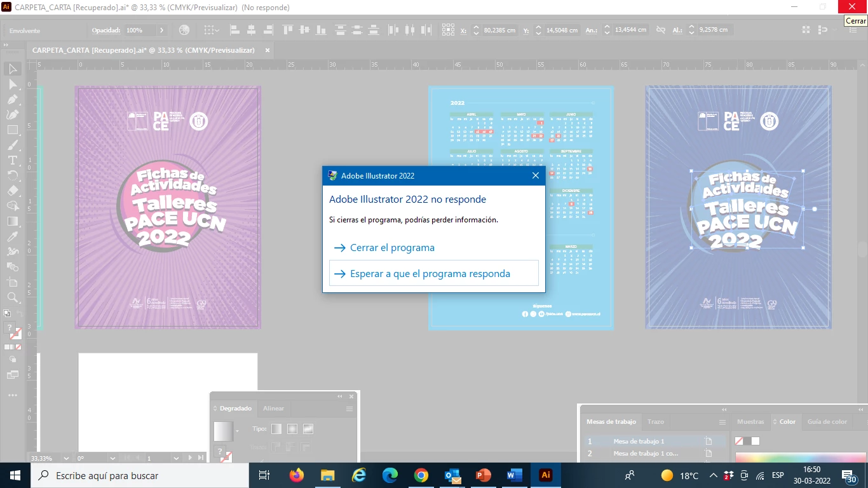Screen dimensions: 868x488
Task: Open the zoom level 33,33% dropdown
Action: pyautogui.click(x=66, y=457)
